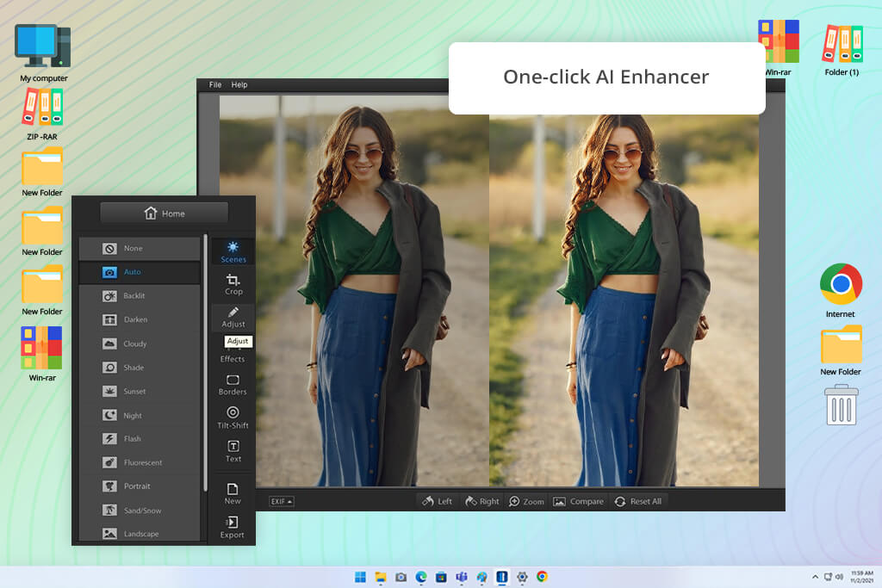Open Settings gear in taskbar
This screenshot has height=588, width=882.
[522, 577]
